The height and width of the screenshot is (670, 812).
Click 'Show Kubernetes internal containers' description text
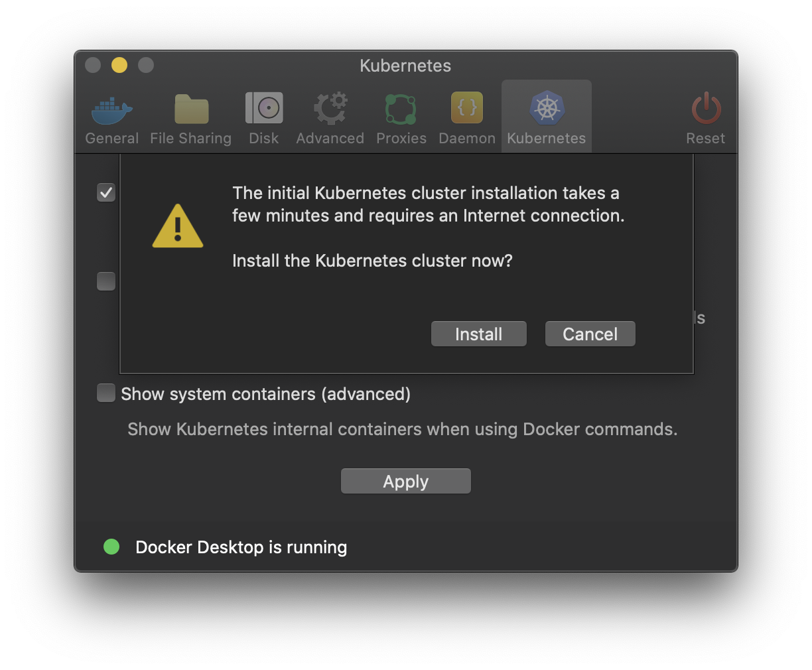[402, 429]
